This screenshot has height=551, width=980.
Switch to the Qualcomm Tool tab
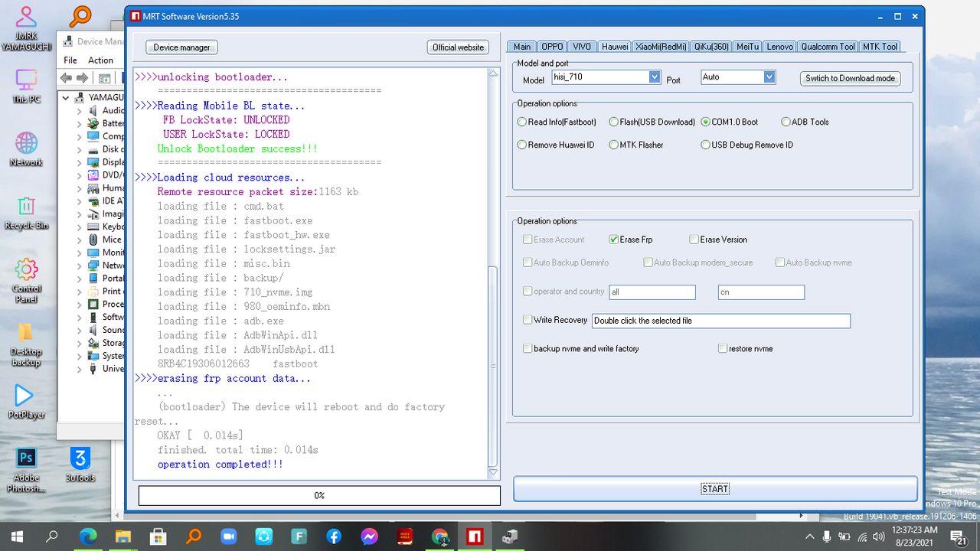[828, 47]
